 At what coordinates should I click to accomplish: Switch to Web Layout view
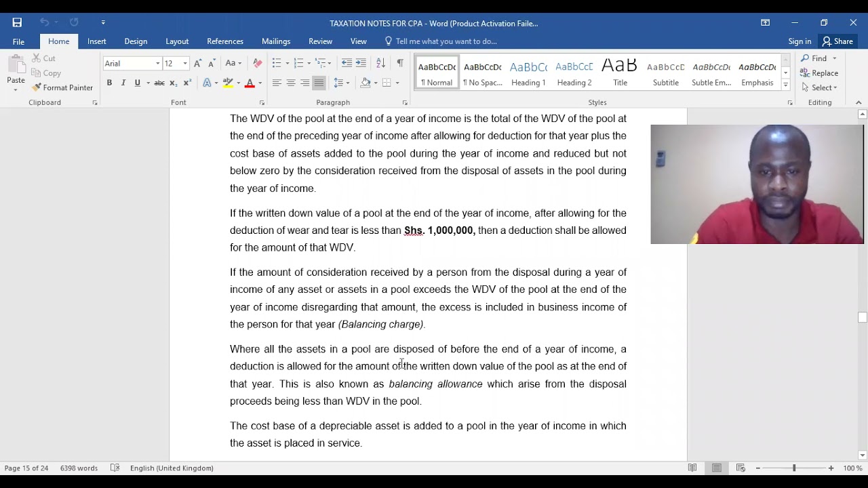click(x=741, y=468)
